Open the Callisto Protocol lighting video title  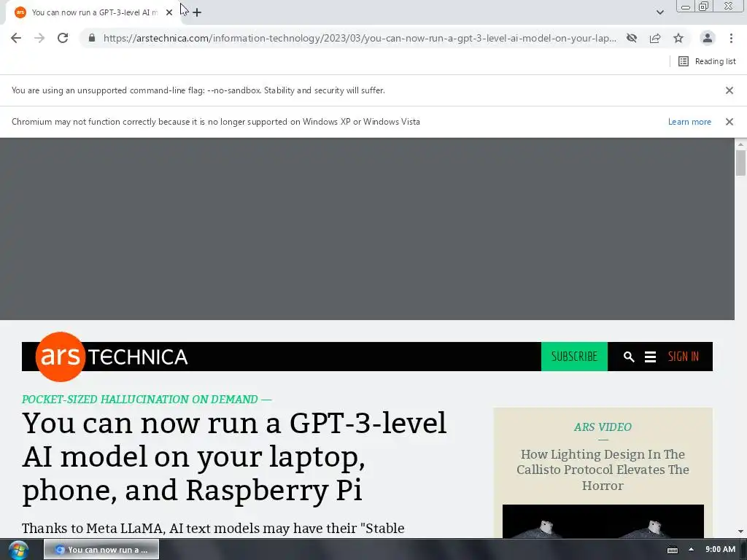pyautogui.click(x=603, y=470)
